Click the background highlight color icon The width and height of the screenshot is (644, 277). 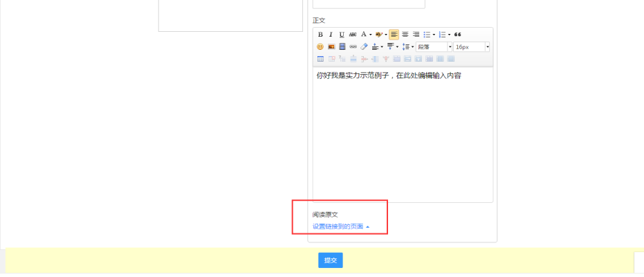(378, 35)
